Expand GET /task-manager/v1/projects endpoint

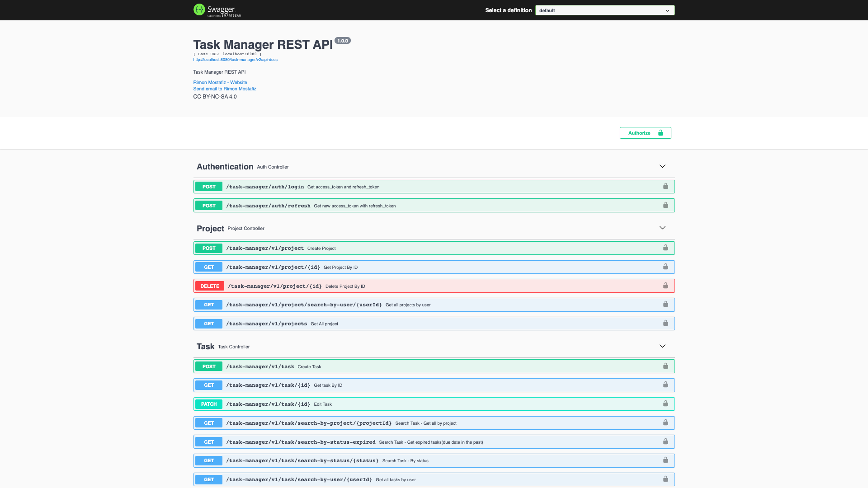434,324
